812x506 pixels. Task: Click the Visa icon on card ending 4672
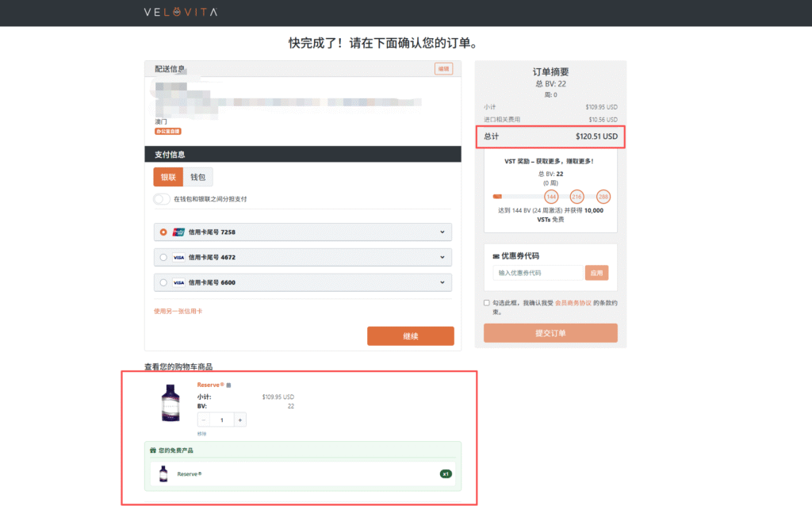178,256
